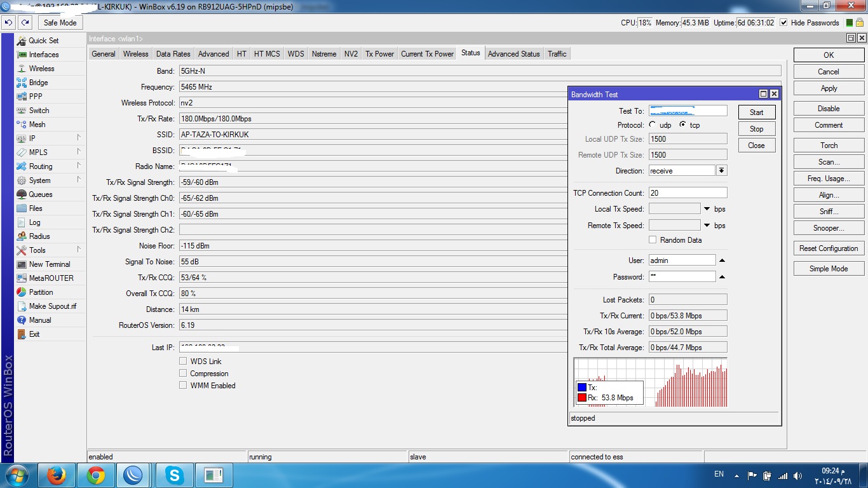Viewport: 868px width, 488px height.
Task: Check the WMM Enabled checkbox
Action: 183,385
